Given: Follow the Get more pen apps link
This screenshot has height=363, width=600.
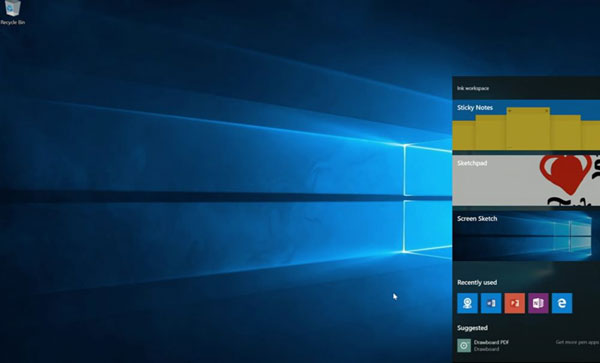Looking at the screenshot, I should tap(577, 342).
